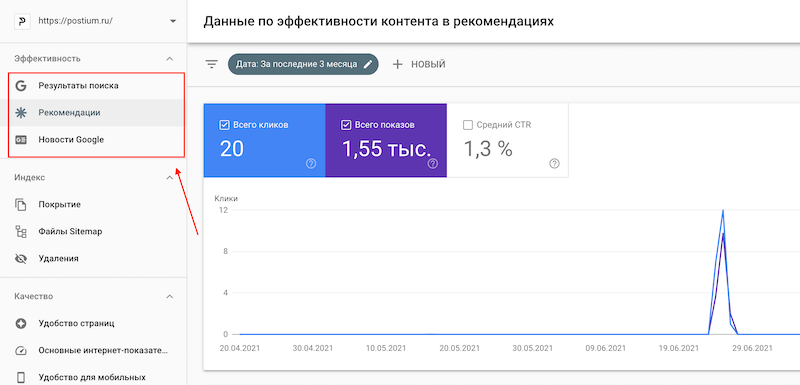Collapse the Эффективность section
The height and width of the screenshot is (385, 800).
pos(170,59)
